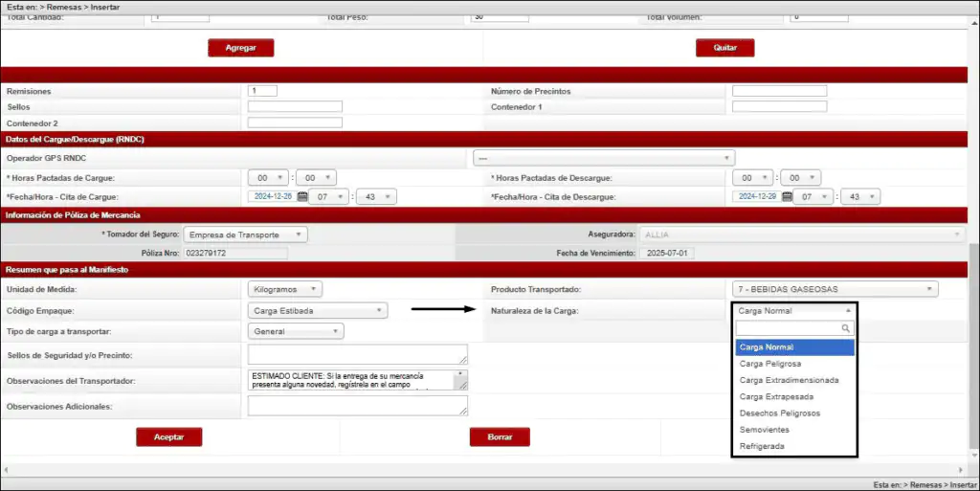Open Producto Transportado dropdown
The width and height of the screenshot is (980, 491).
835,289
